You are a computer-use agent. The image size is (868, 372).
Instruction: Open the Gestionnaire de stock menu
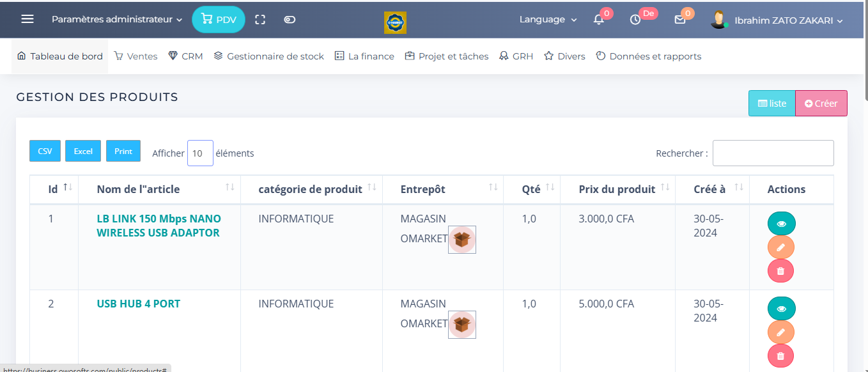point(268,56)
